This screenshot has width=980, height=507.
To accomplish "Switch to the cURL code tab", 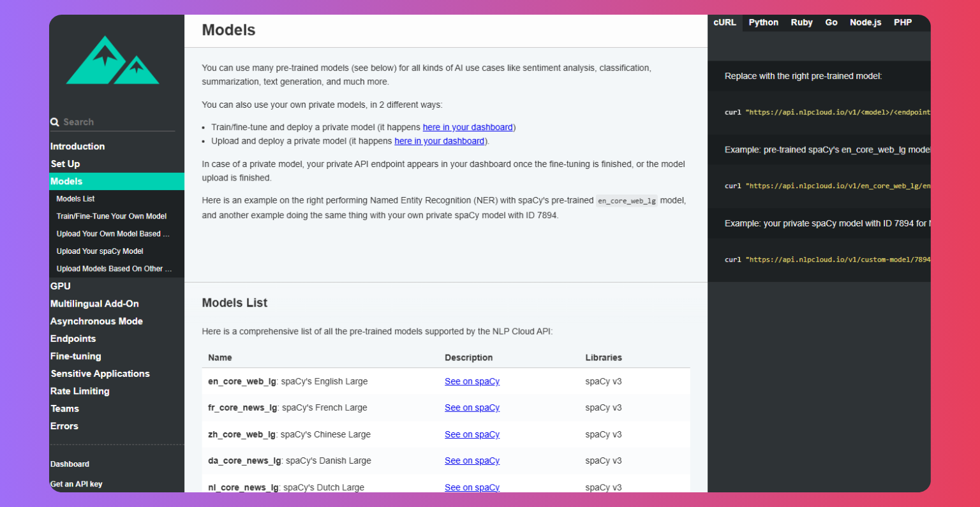I will [x=725, y=22].
